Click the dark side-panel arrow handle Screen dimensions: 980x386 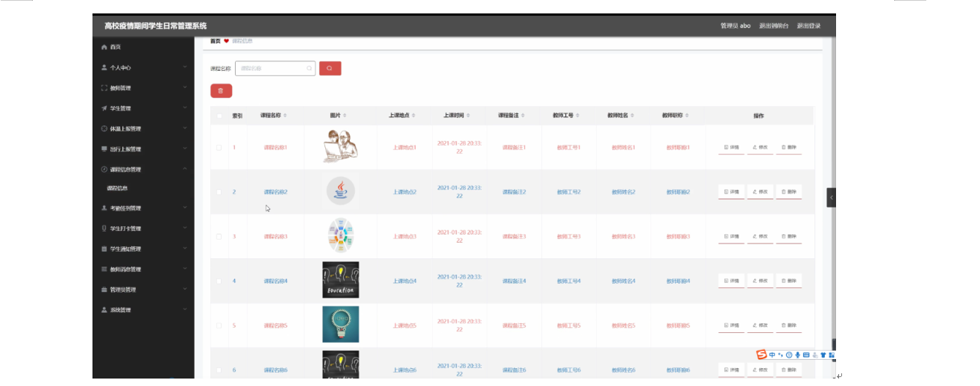tap(832, 197)
